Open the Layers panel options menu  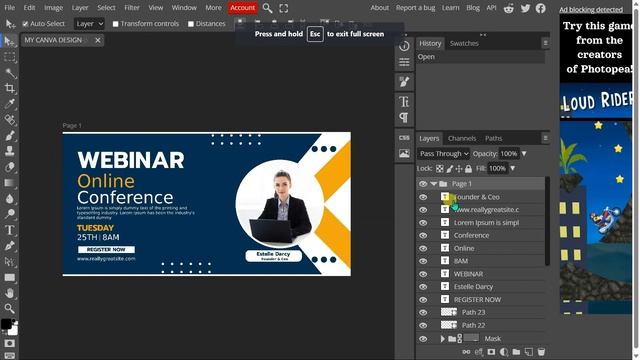click(x=545, y=138)
